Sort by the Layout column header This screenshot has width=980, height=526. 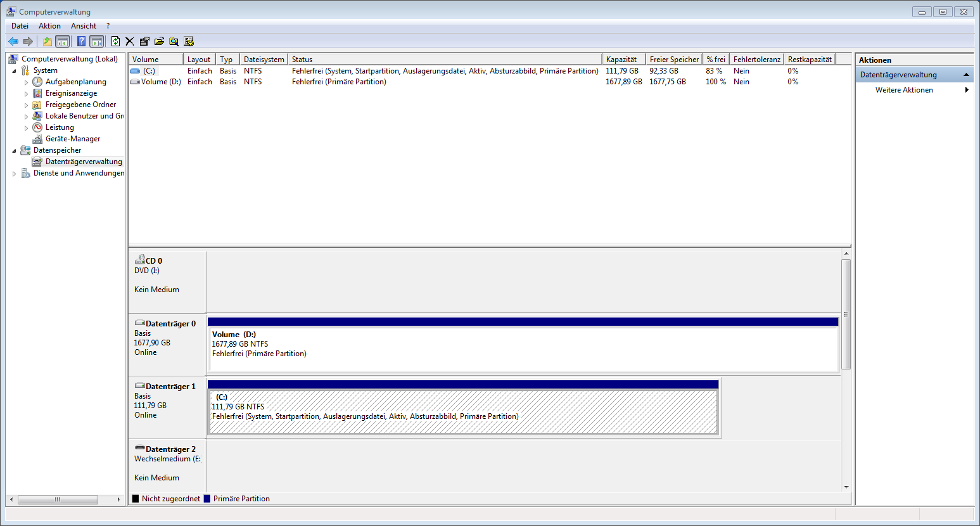tap(200, 59)
